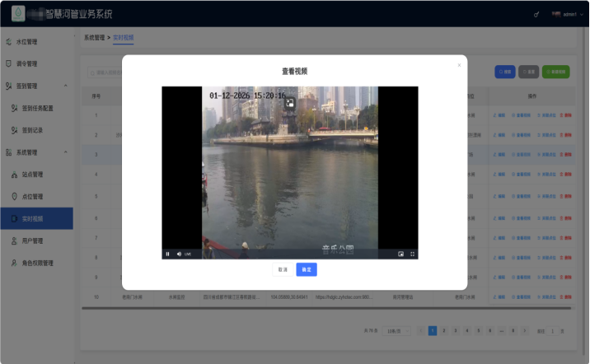Click the 水位管理 sidebar icon
Screen dimensions: 590x364
(x=9, y=42)
